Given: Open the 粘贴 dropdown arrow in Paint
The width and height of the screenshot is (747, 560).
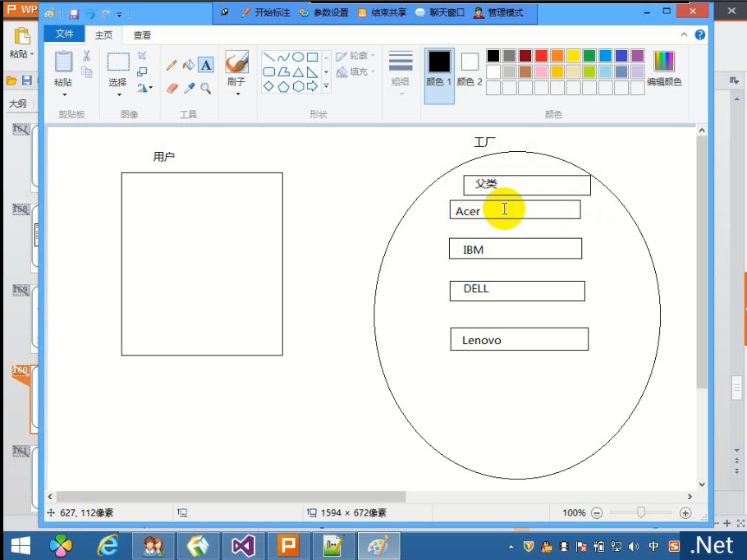Looking at the screenshot, I should [64, 94].
